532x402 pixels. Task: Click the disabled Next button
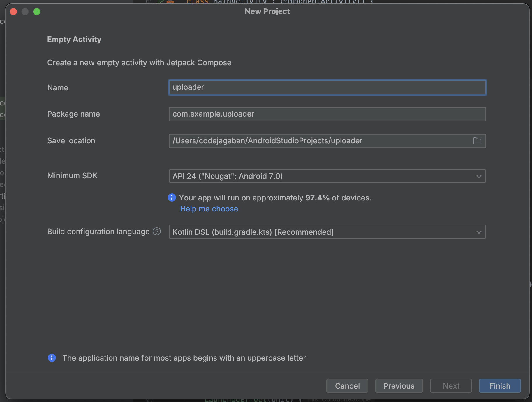click(450, 386)
